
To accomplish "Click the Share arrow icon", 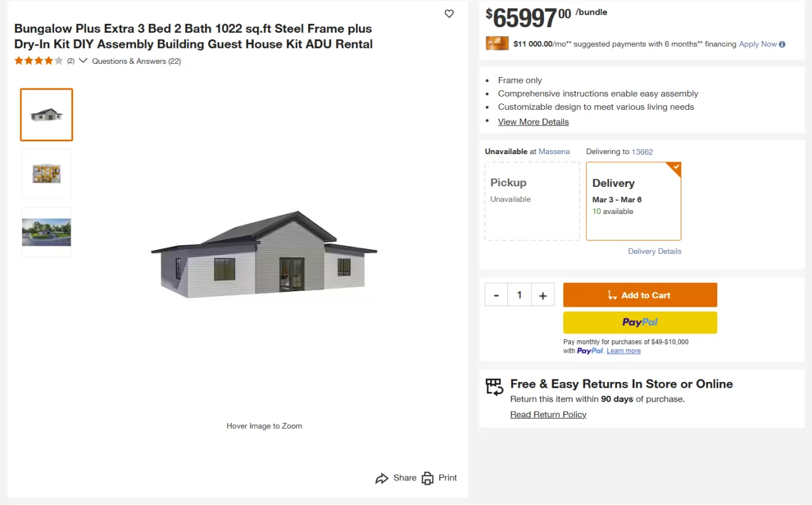I will pyautogui.click(x=382, y=478).
